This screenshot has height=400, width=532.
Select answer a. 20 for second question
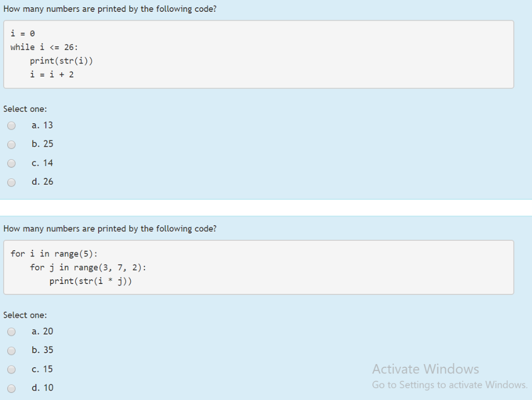pos(11,332)
